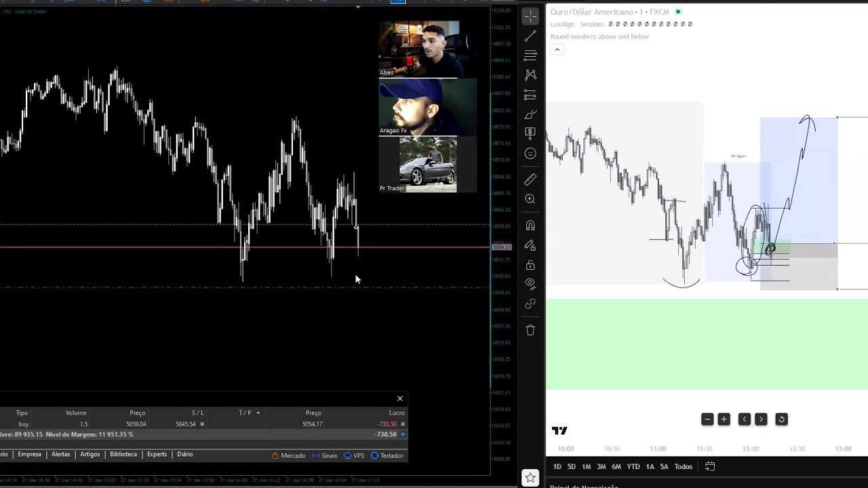Open VPS from the terminal status bar
Image resolution: width=868 pixels, height=488 pixels.
click(x=354, y=455)
